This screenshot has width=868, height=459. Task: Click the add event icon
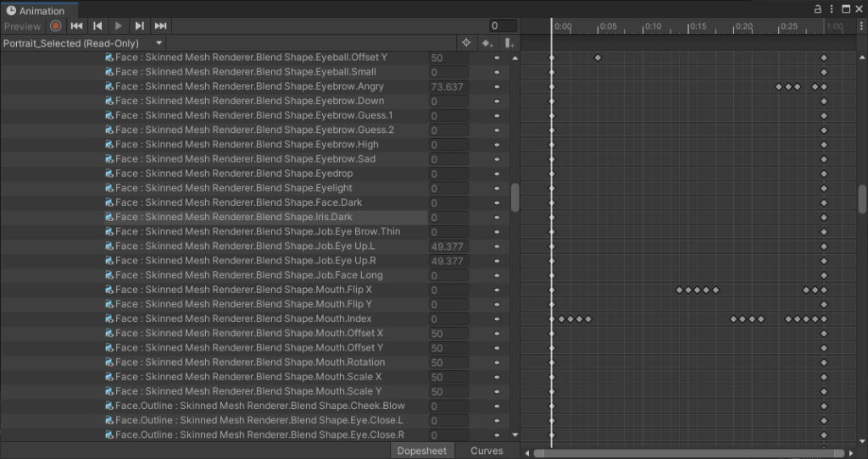(x=509, y=43)
